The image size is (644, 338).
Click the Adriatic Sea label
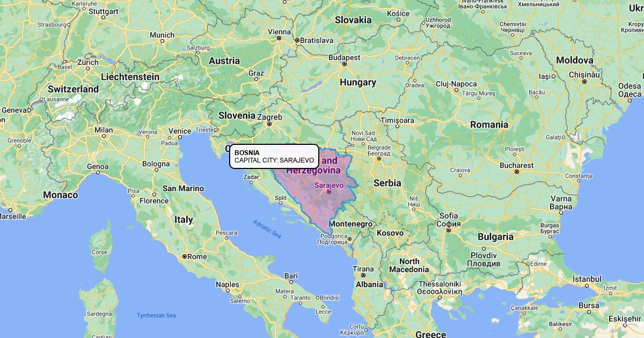[267, 229]
